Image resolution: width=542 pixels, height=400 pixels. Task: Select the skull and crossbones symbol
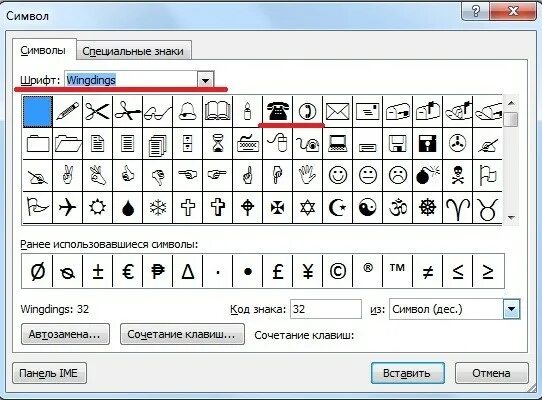[458, 176]
